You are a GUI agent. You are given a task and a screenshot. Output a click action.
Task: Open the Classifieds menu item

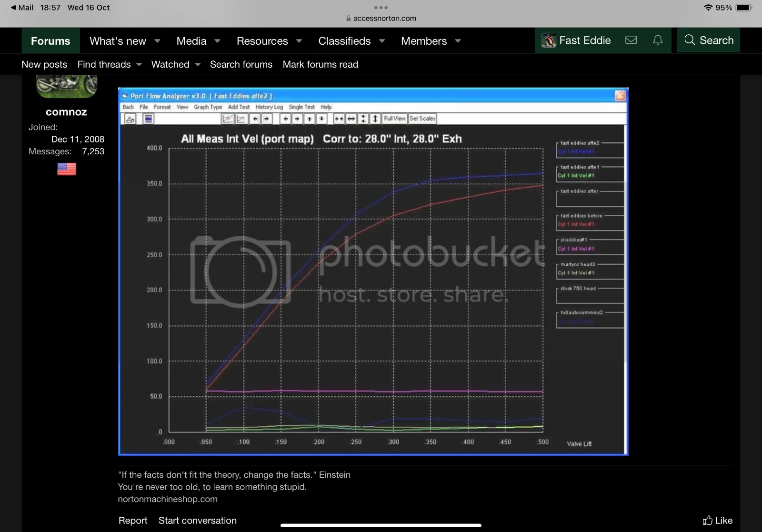pyautogui.click(x=344, y=41)
